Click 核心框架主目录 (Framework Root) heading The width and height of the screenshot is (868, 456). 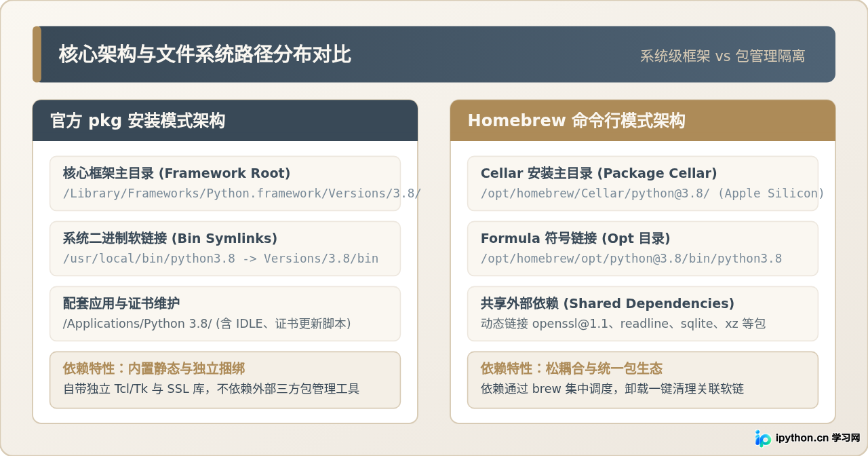tap(176, 173)
